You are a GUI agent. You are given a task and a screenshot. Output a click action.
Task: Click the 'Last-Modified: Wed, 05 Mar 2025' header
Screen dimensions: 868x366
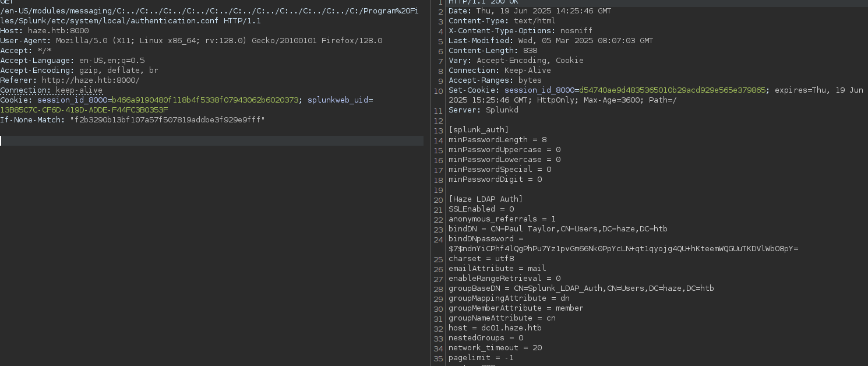coord(551,41)
